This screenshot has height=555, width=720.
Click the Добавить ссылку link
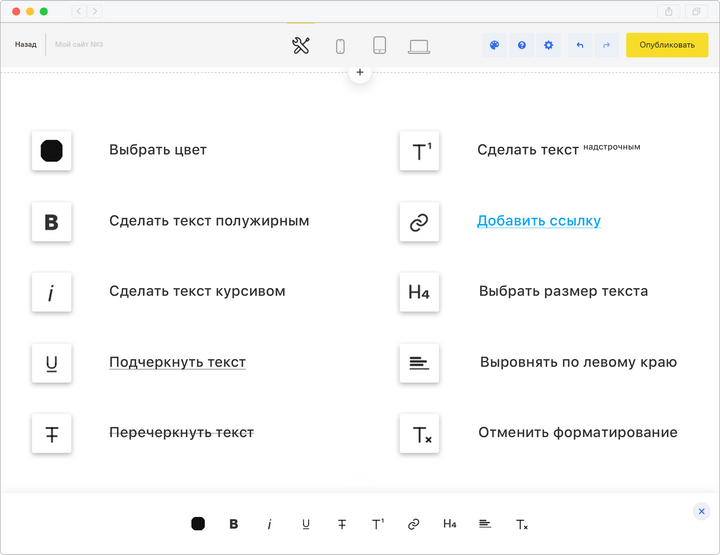point(538,221)
